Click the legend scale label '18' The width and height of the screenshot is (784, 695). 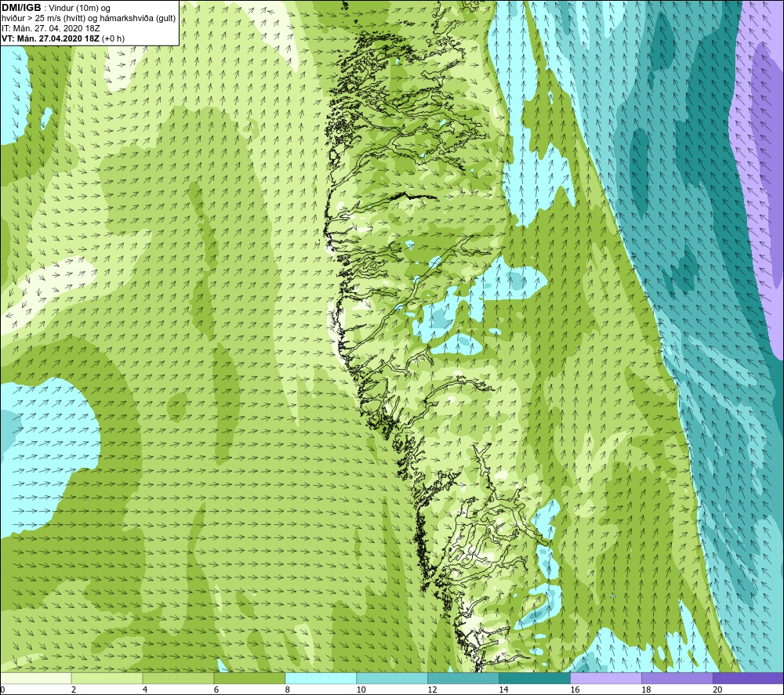tap(646, 690)
